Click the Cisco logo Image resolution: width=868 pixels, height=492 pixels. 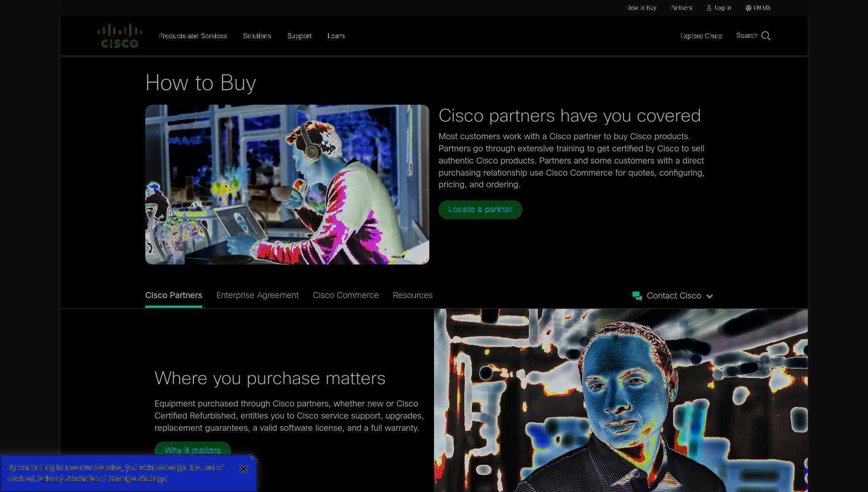(x=120, y=36)
